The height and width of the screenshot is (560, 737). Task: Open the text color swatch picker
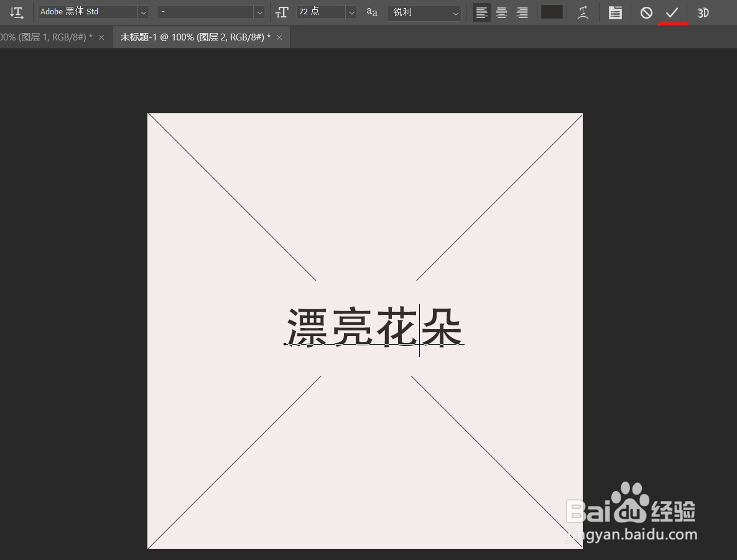(551, 12)
